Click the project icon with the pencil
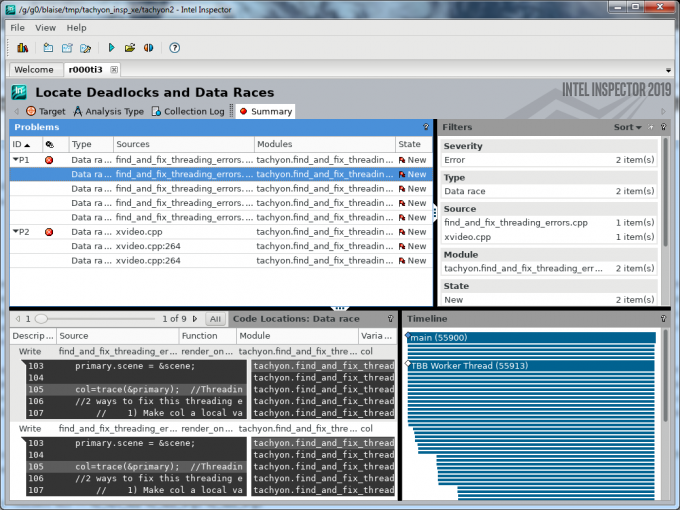 (85, 48)
